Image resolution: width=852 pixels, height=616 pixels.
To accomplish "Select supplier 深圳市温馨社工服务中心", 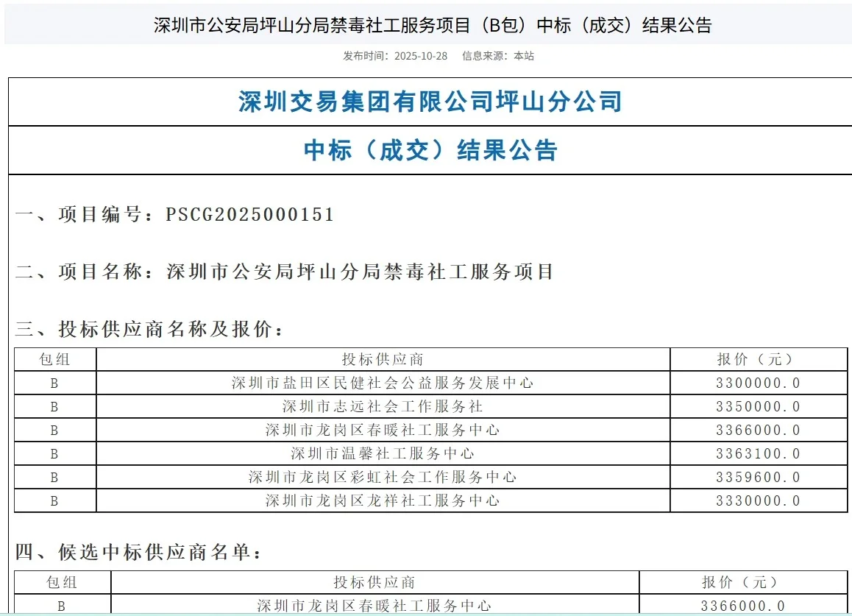I will coord(383,453).
